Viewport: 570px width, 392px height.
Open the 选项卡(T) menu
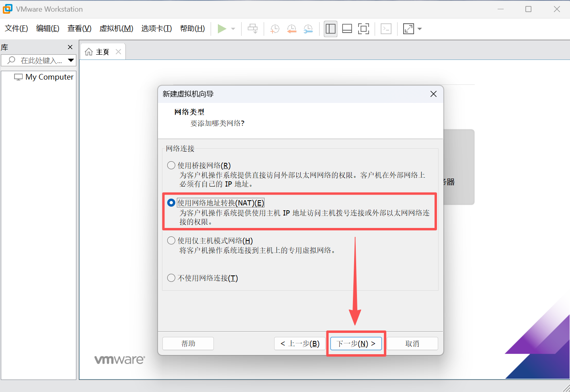click(157, 29)
